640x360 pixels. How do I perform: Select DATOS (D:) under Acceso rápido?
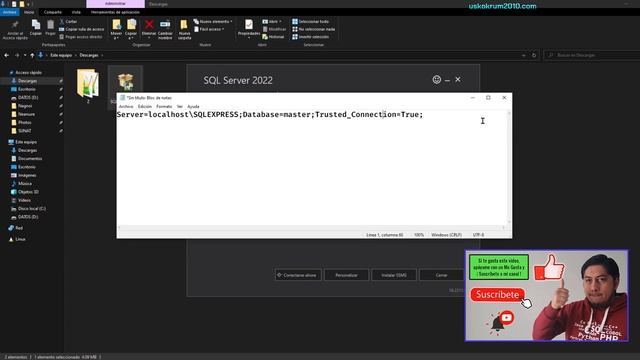(x=28, y=98)
